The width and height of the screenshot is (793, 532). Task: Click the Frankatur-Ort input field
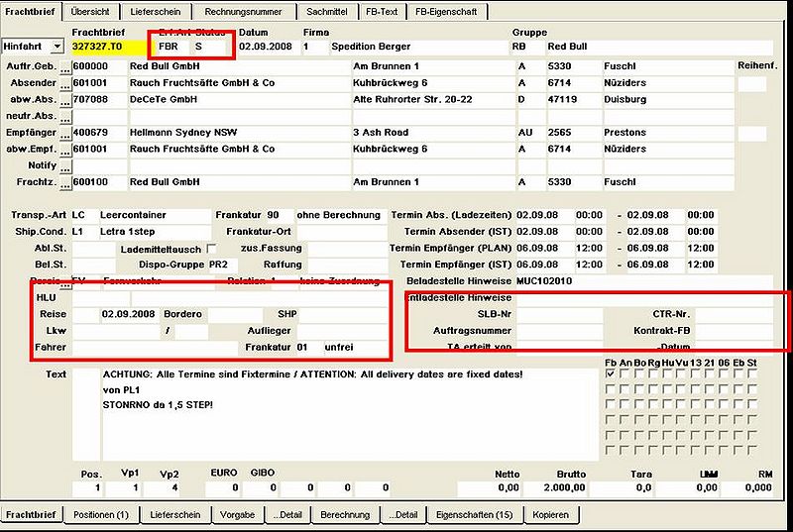click(x=342, y=232)
